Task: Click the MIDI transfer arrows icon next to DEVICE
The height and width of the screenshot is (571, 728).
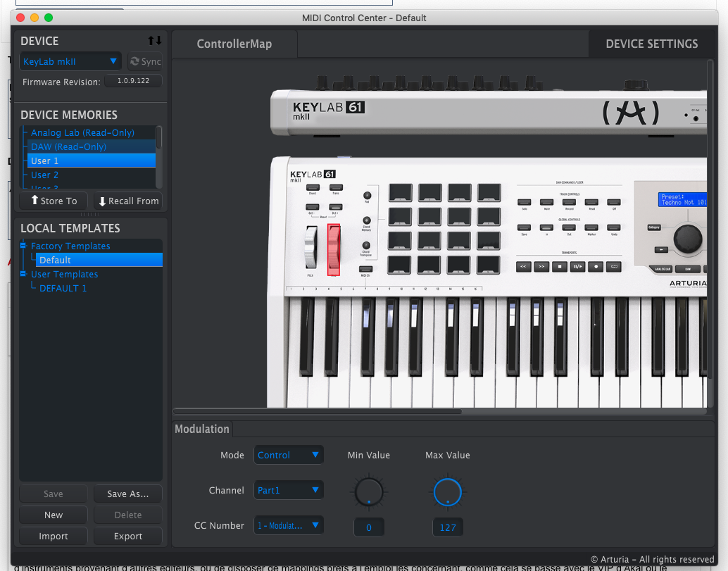Action: coord(154,41)
